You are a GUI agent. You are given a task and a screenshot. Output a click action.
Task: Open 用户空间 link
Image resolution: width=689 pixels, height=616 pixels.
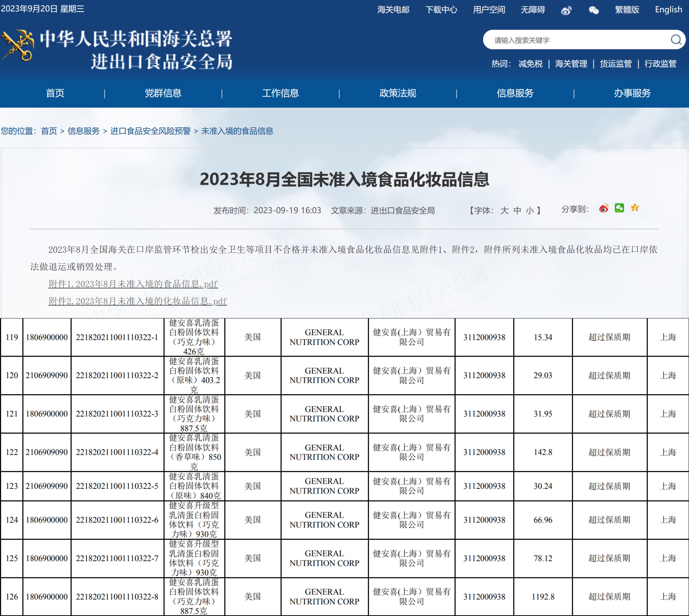click(489, 10)
